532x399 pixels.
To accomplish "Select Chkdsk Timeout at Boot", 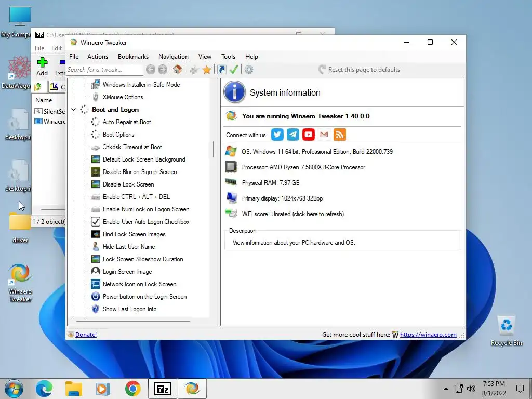I will click(132, 147).
